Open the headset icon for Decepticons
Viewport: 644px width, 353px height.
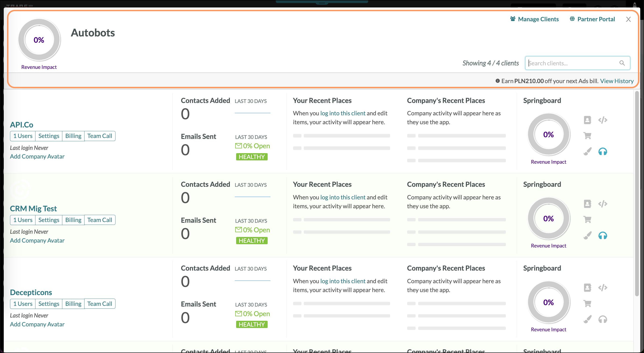pyautogui.click(x=602, y=319)
